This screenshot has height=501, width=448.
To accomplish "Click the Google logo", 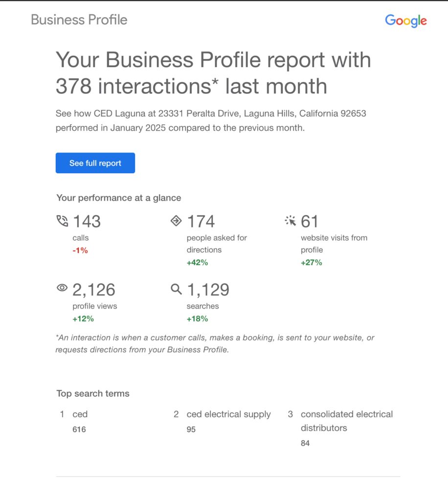I will (405, 21).
